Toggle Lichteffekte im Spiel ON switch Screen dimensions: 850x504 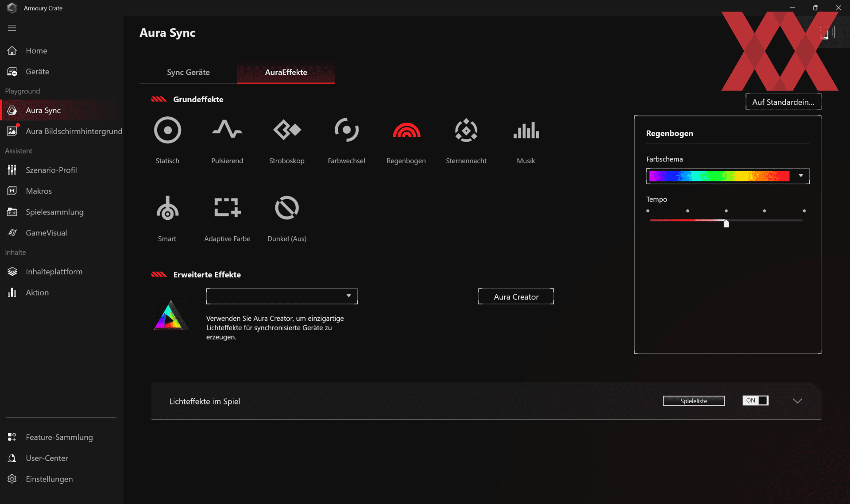pyautogui.click(x=755, y=400)
